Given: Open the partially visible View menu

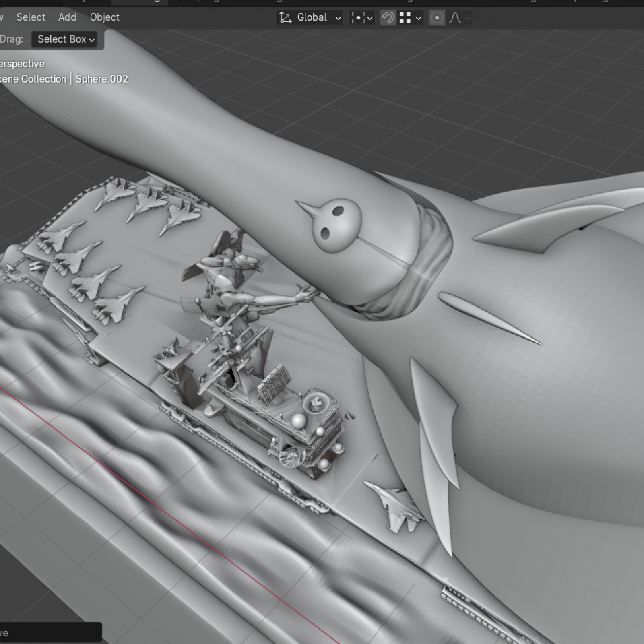Looking at the screenshot, I should (x=2, y=17).
